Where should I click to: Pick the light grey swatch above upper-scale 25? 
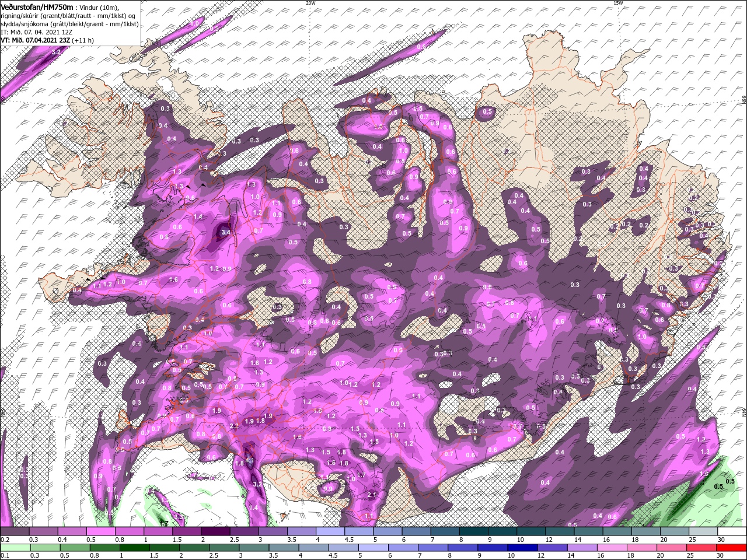click(703, 531)
